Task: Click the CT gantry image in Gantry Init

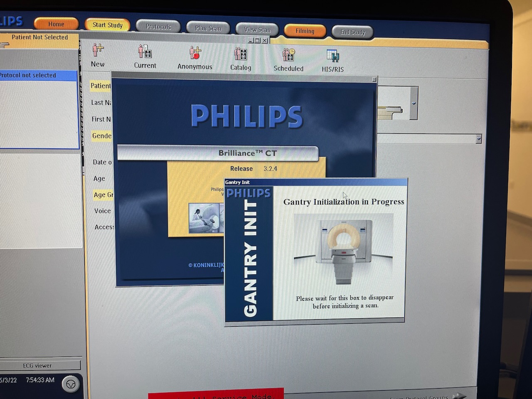Action: 343,249
